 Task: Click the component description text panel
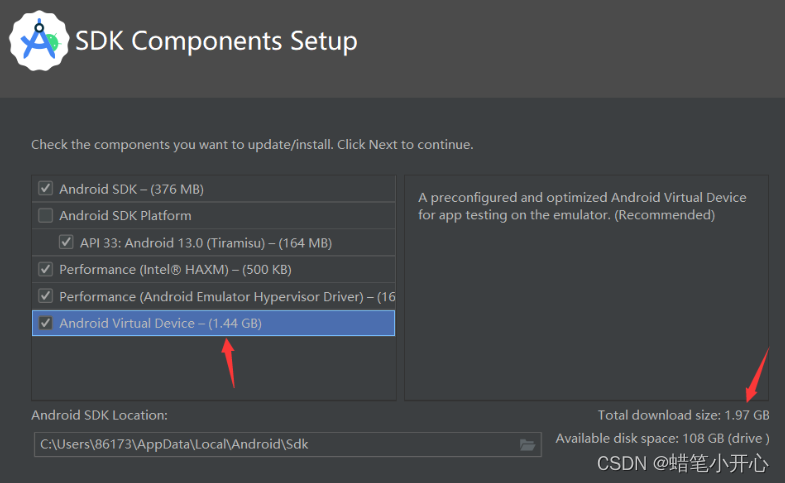(586, 288)
